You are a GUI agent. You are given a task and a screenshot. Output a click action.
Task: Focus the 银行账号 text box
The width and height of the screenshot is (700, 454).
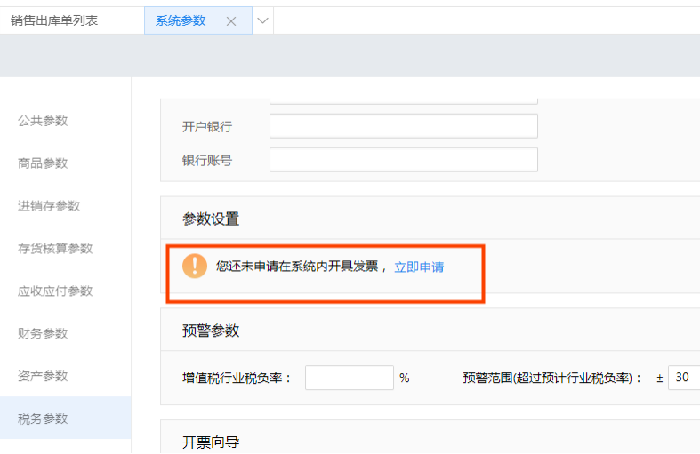coord(403,160)
